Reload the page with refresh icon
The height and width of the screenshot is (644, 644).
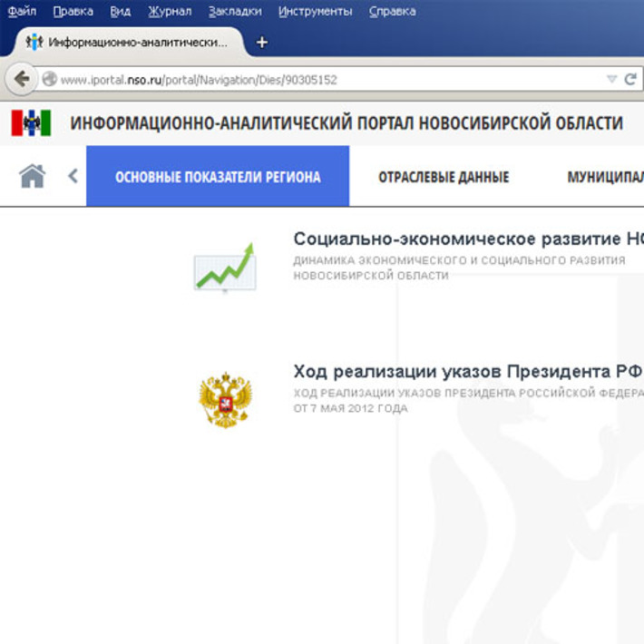click(x=630, y=79)
